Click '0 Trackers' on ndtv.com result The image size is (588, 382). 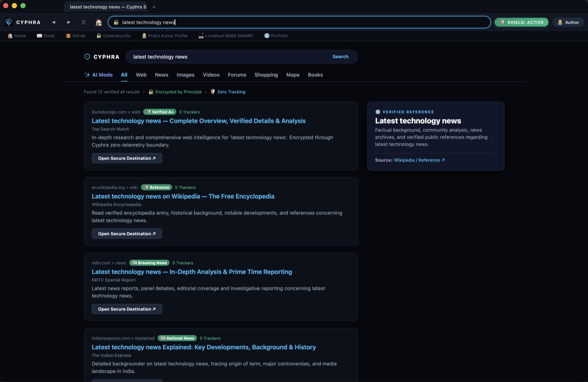183,263
